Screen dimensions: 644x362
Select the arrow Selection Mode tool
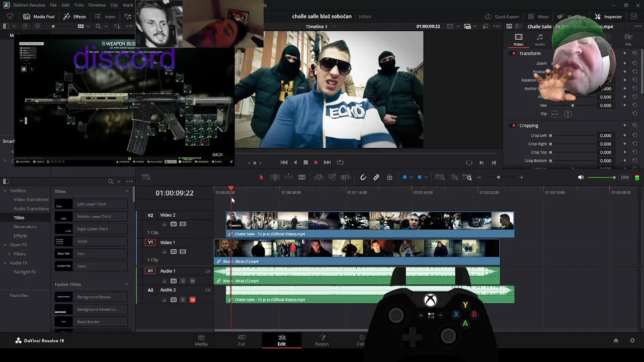click(x=261, y=177)
